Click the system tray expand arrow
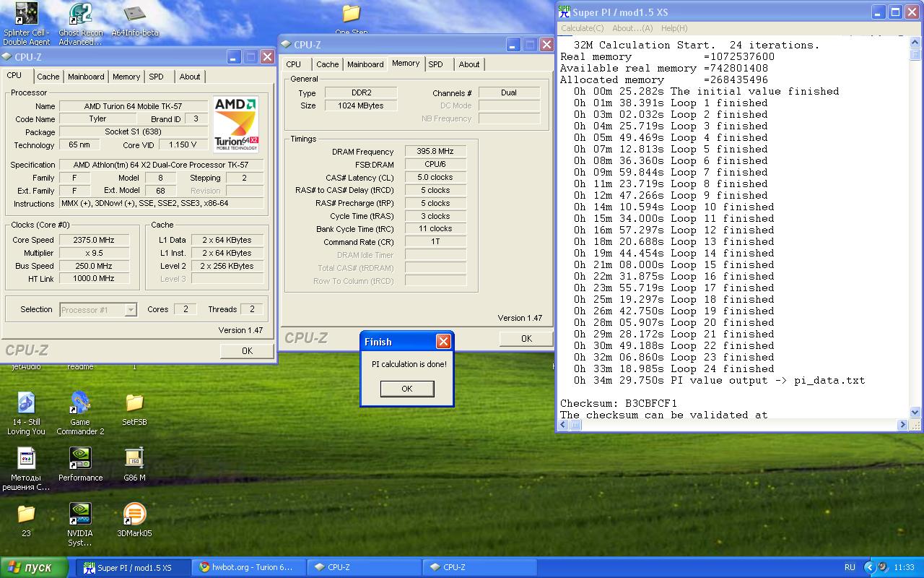924x578 pixels. tap(869, 567)
